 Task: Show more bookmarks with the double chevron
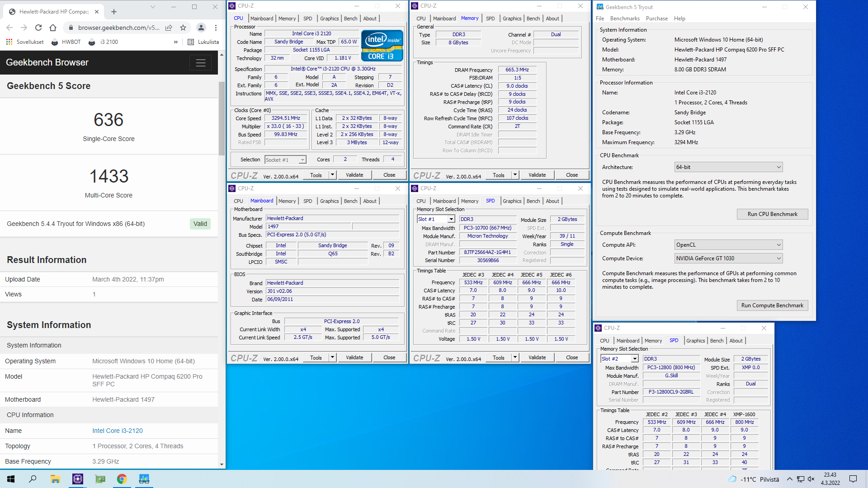[175, 42]
